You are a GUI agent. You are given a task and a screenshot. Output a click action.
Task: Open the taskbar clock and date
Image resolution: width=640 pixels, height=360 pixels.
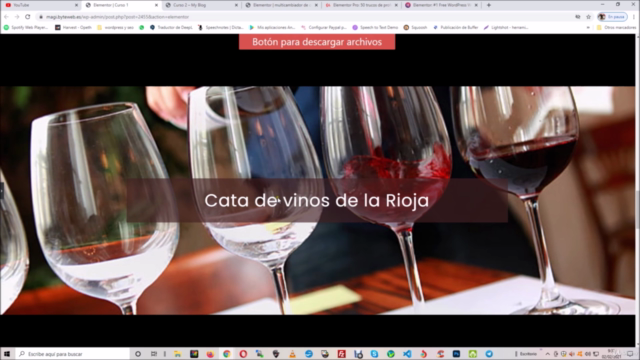pyautogui.click(x=611, y=354)
